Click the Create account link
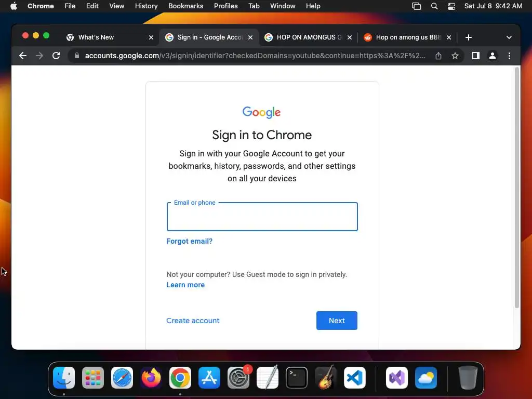This screenshot has height=399, width=532. point(193,321)
